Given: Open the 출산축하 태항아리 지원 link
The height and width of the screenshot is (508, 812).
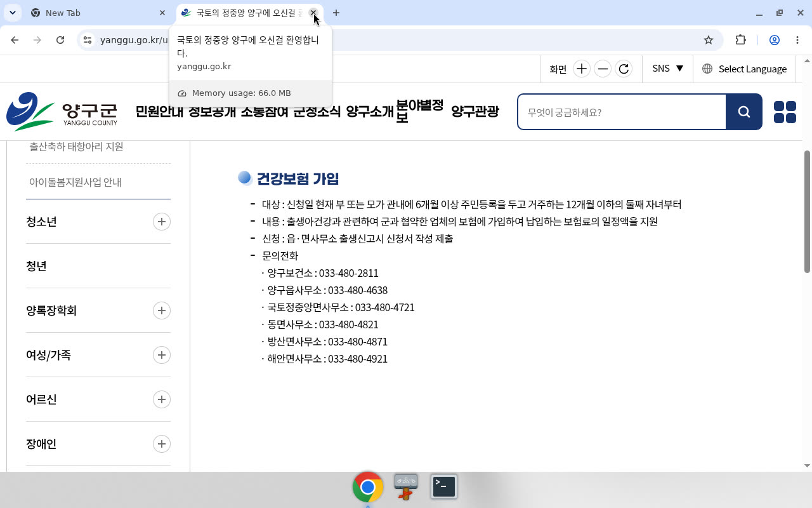Looking at the screenshot, I should [x=76, y=147].
